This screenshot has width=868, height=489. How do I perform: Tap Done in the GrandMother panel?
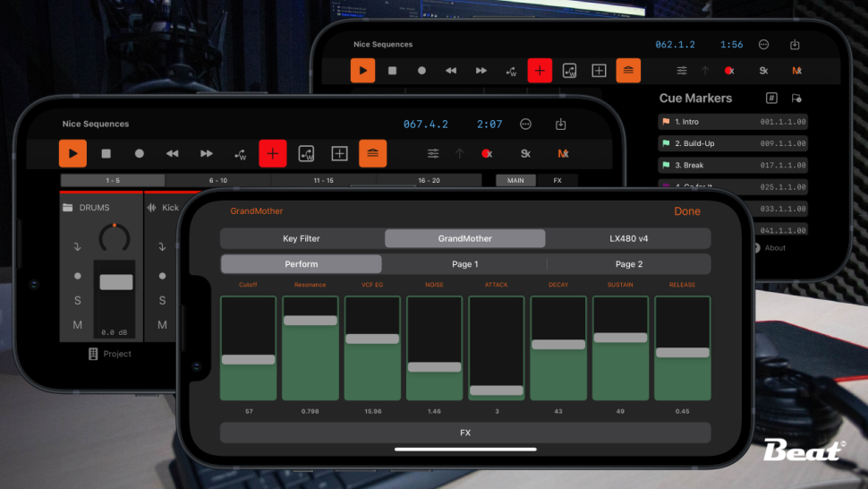[x=687, y=211]
